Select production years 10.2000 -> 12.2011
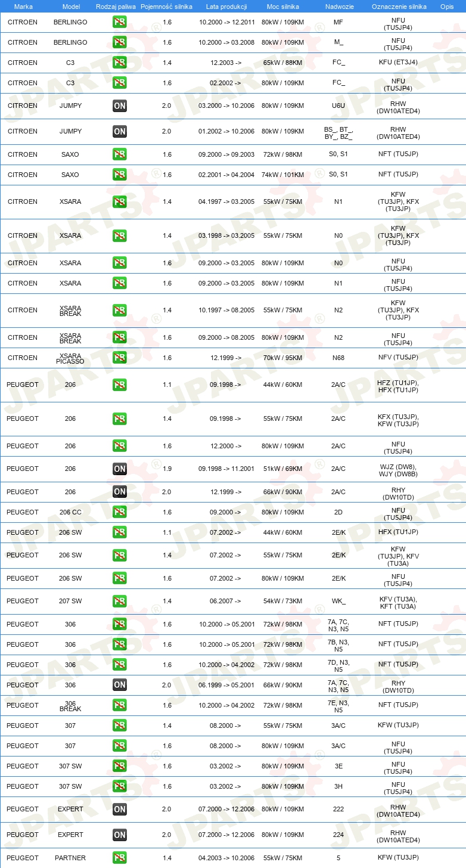This screenshot has height=868, width=466. [x=226, y=22]
